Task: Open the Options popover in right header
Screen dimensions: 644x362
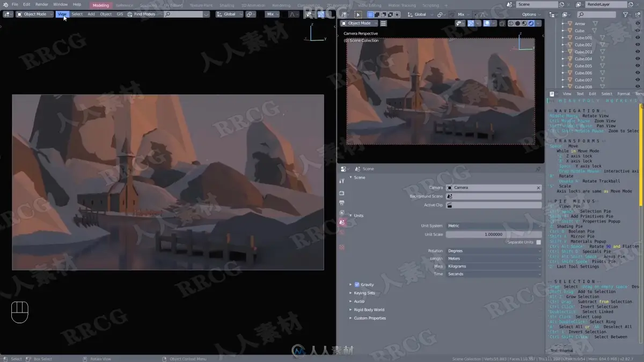Action: (531, 14)
